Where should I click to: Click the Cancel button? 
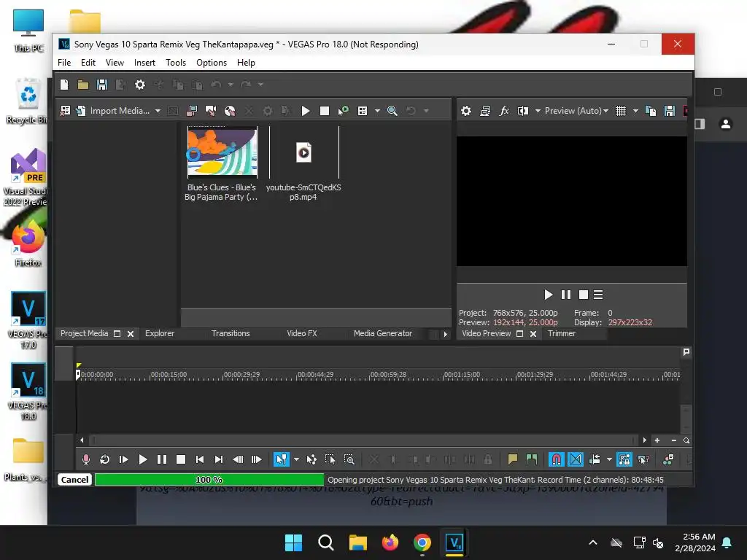(x=75, y=480)
